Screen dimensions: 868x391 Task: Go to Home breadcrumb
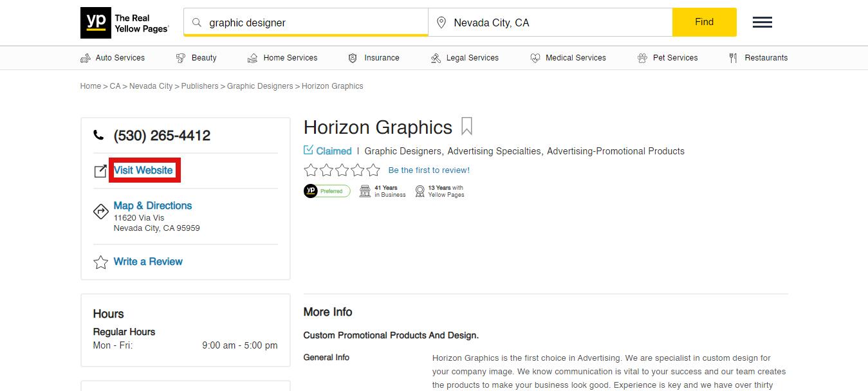click(91, 86)
